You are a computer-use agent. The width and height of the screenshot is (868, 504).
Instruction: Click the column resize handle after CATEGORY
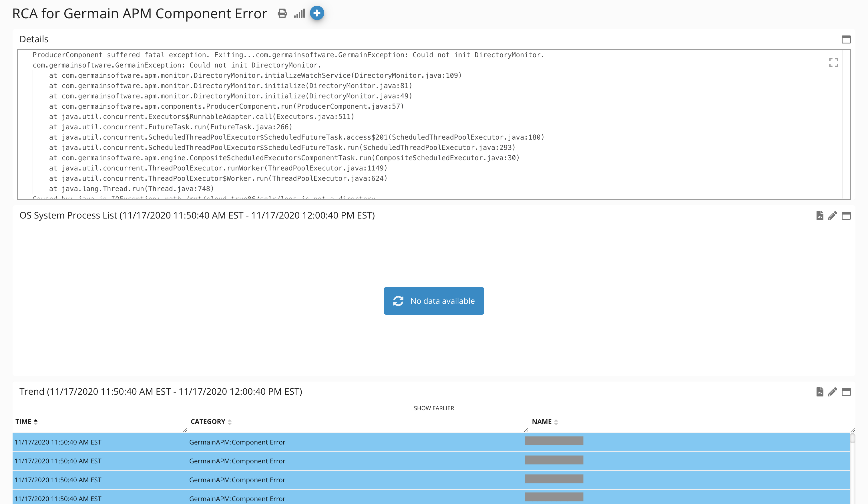(526, 430)
